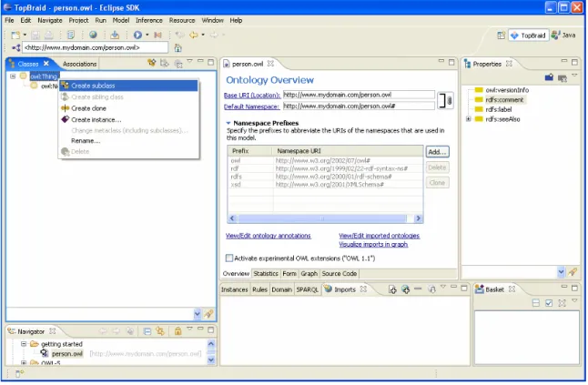588x385 pixels.
Task: Click the create property icon in Properties panel
Action: 549,77
